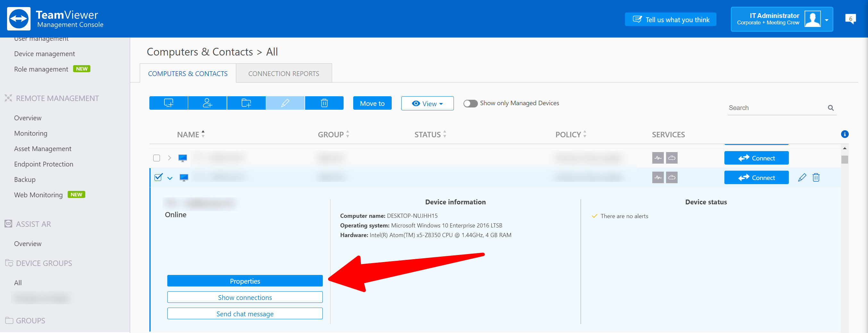868x333 pixels.
Task: Switch to the CONNECTION REPORTS tab
Action: [284, 73]
